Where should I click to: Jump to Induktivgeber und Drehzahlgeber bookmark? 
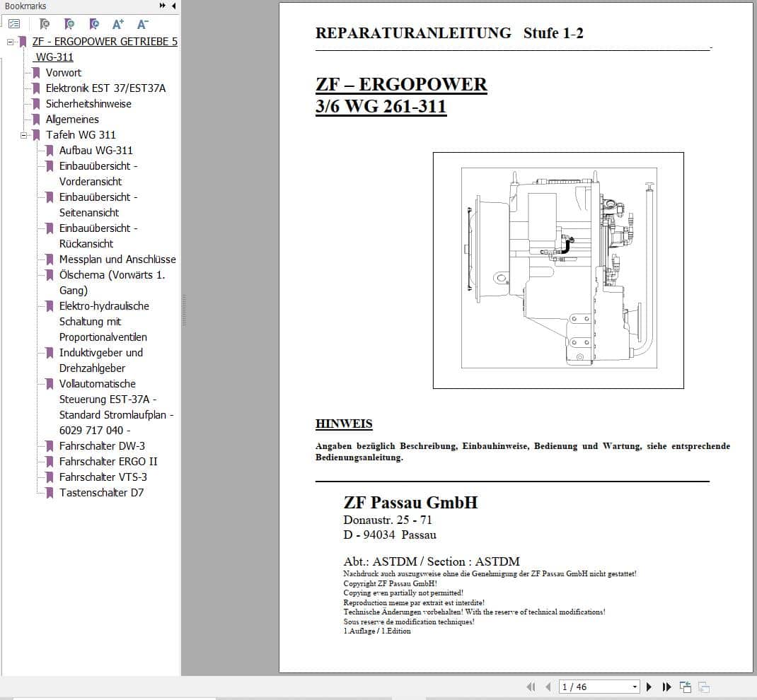click(101, 361)
